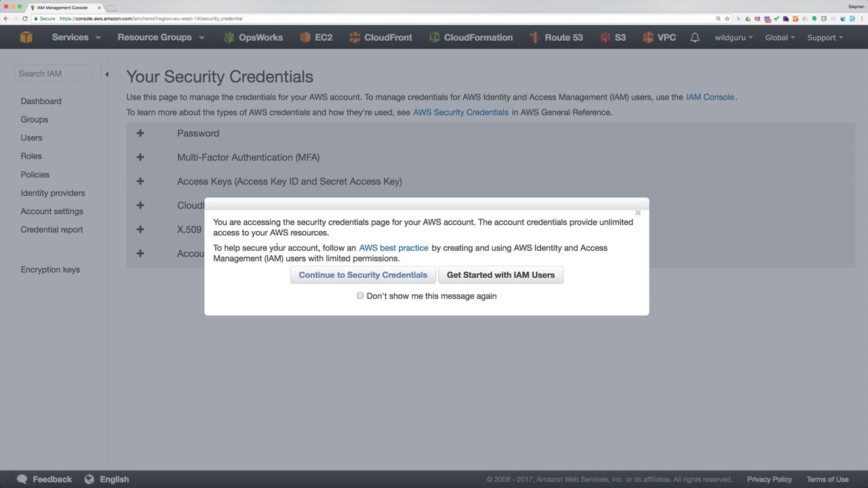
Task: Click the zoom magnifier in the address bar
Action: 718,18
